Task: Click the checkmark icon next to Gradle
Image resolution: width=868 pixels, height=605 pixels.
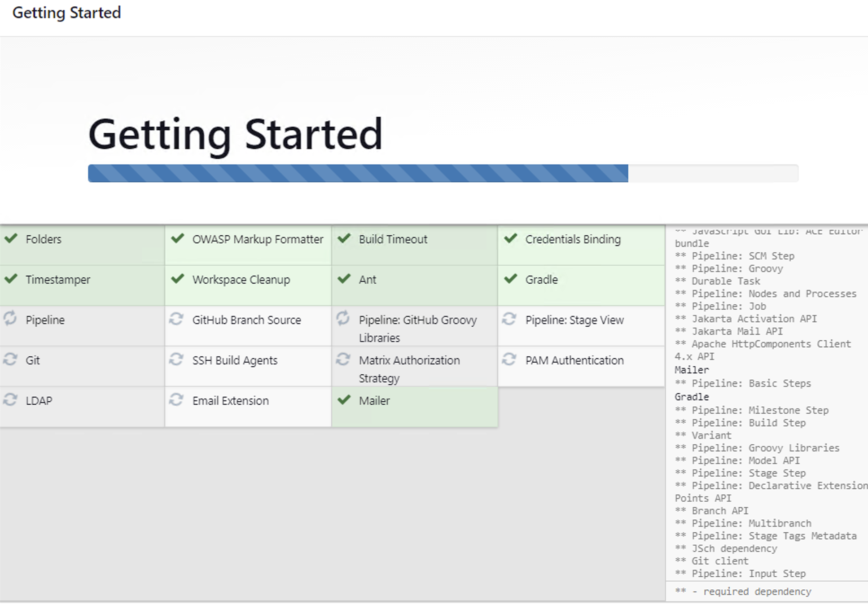Action: coord(510,279)
